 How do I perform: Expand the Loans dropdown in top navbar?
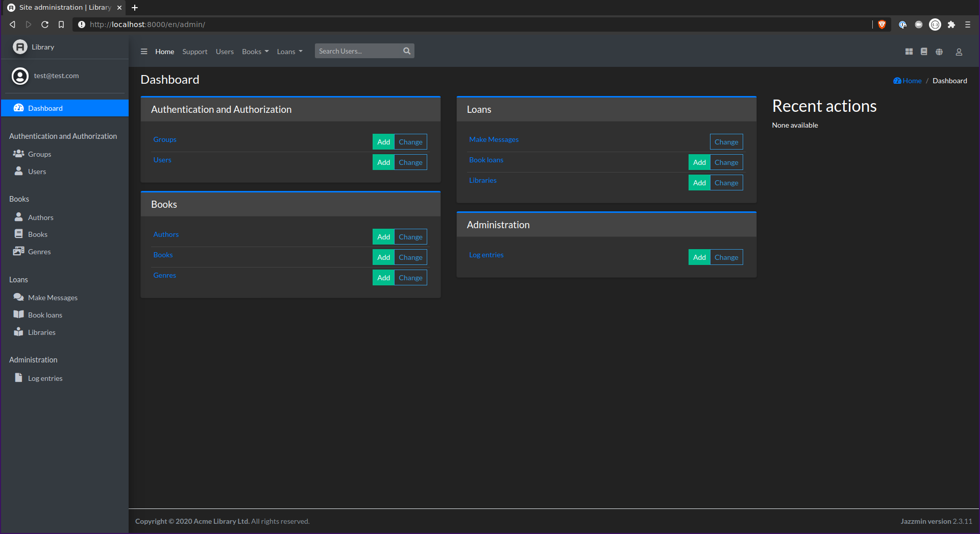pos(289,52)
